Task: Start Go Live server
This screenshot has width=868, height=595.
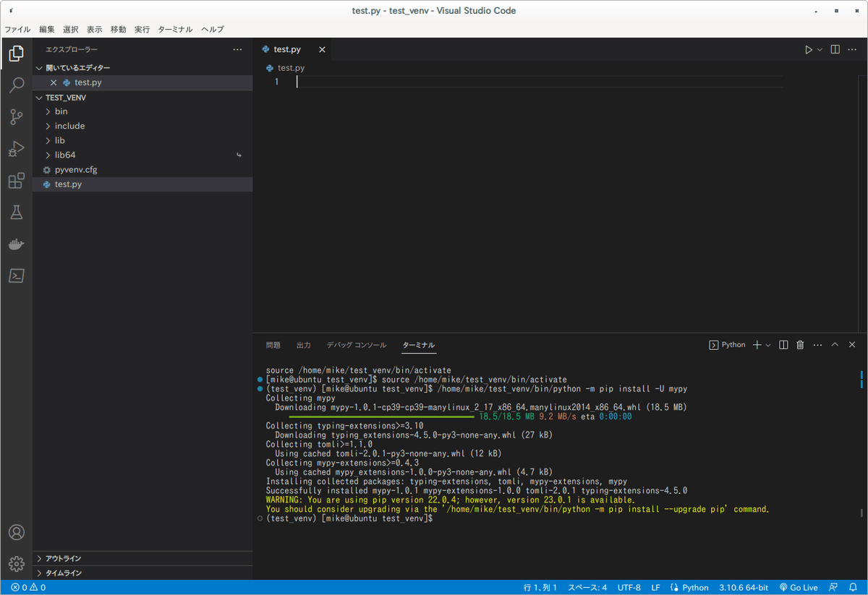Action: pos(799,588)
